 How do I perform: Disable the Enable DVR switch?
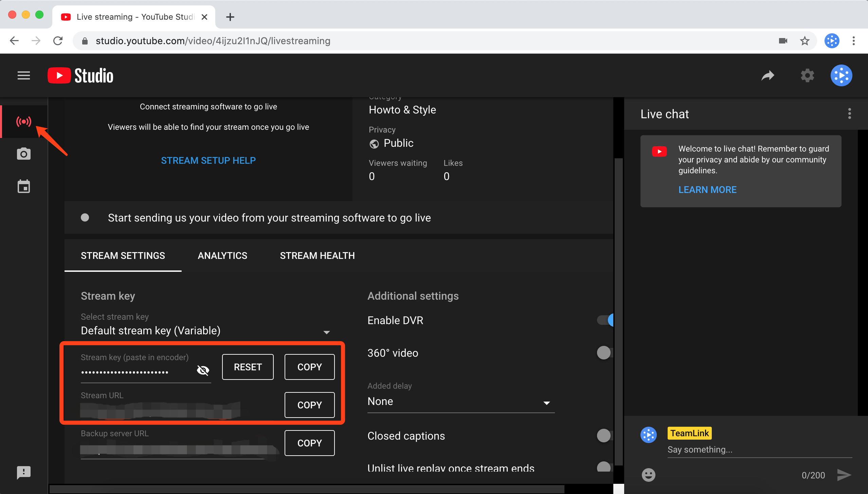(x=605, y=320)
